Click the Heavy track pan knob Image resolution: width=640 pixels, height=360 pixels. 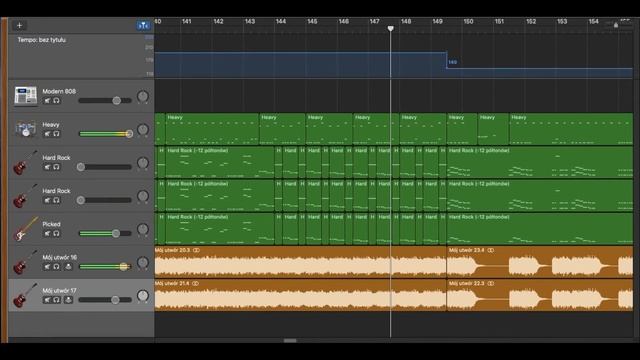(x=143, y=130)
